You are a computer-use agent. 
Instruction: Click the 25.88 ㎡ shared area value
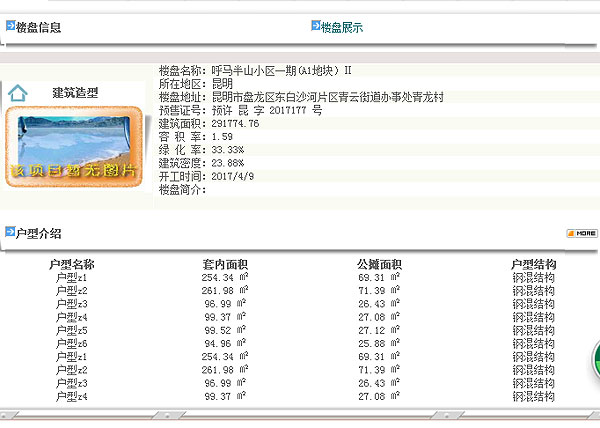pyautogui.click(x=379, y=343)
